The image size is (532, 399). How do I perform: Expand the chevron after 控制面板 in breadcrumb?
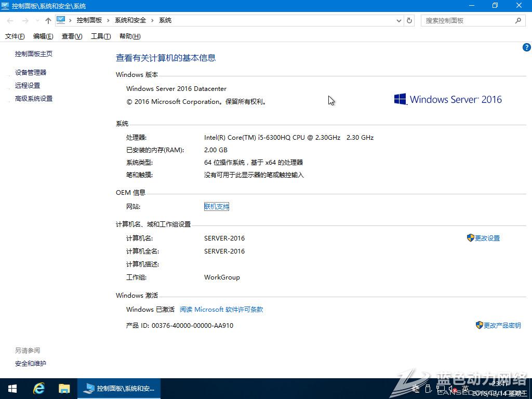click(109, 20)
